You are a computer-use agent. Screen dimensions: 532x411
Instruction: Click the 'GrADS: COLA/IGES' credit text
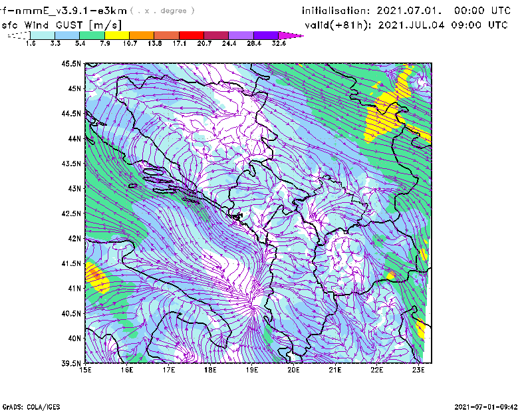coord(31,407)
